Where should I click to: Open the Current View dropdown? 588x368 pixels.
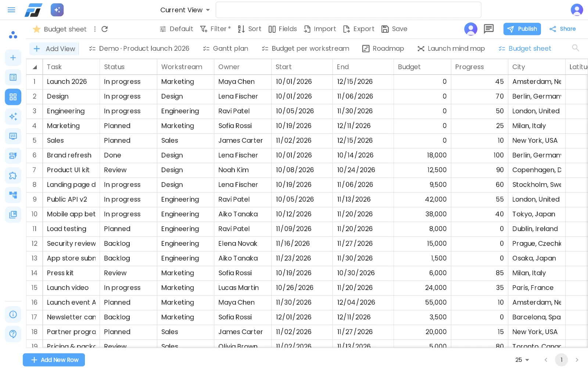[x=185, y=10]
